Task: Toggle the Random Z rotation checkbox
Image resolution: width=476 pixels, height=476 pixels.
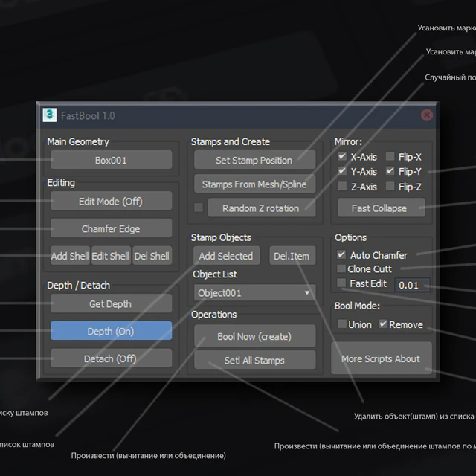Action: (199, 208)
